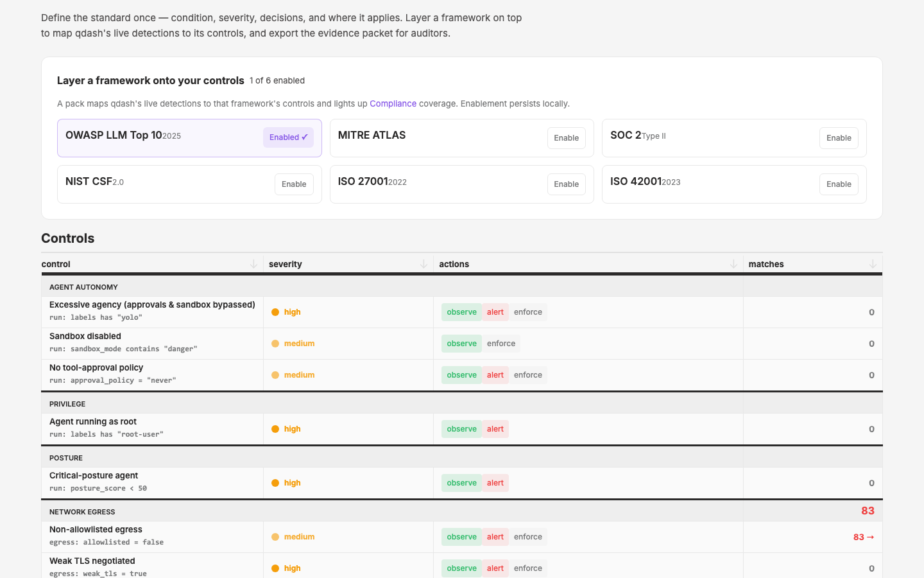
Task: Click the Excessive agency control name
Action: [152, 304]
